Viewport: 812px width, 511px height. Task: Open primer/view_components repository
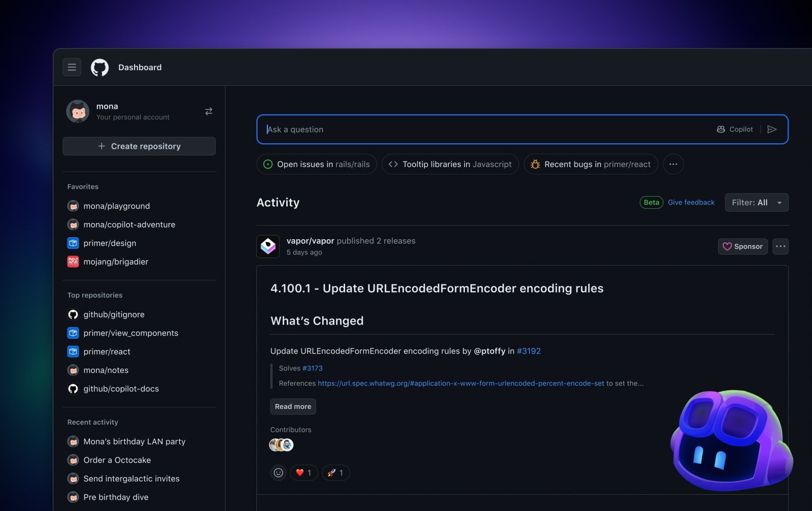(x=130, y=333)
